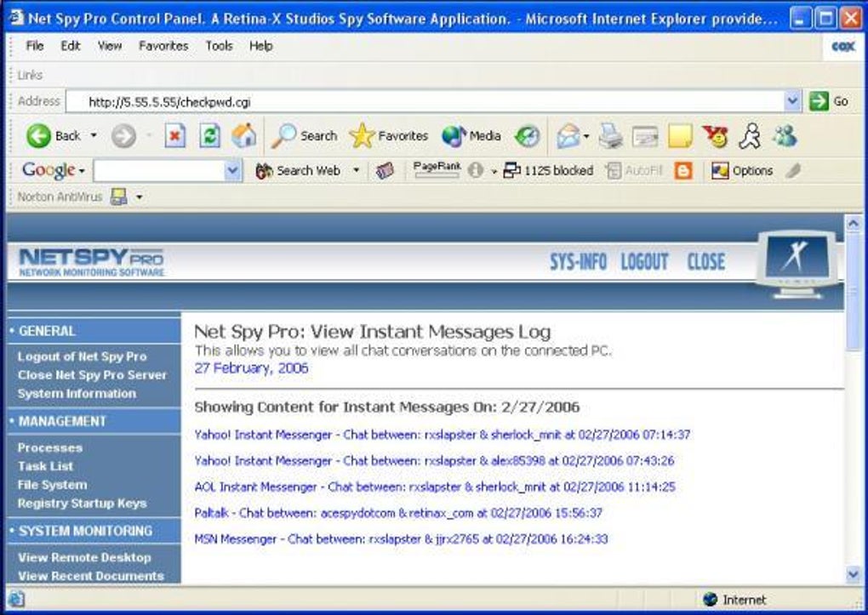The width and height of the screenshot is (868, 615).
Task: Click the Google Search Web button
Action: (x=298, y=170)
